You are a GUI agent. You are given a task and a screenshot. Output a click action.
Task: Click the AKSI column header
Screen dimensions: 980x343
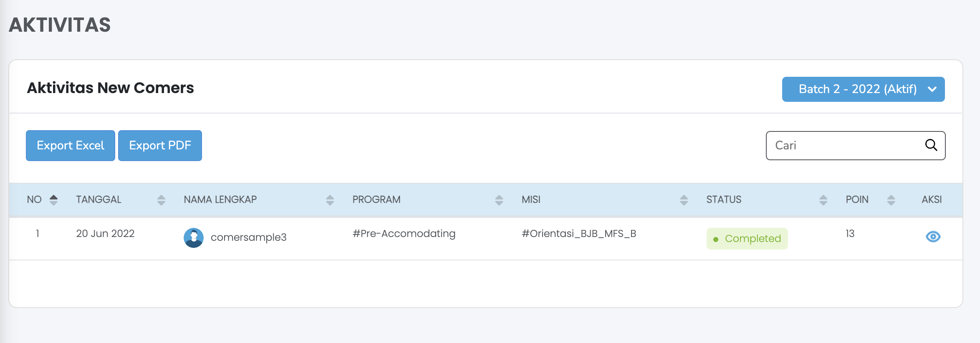pyautogui.click(x=932, y=200)
